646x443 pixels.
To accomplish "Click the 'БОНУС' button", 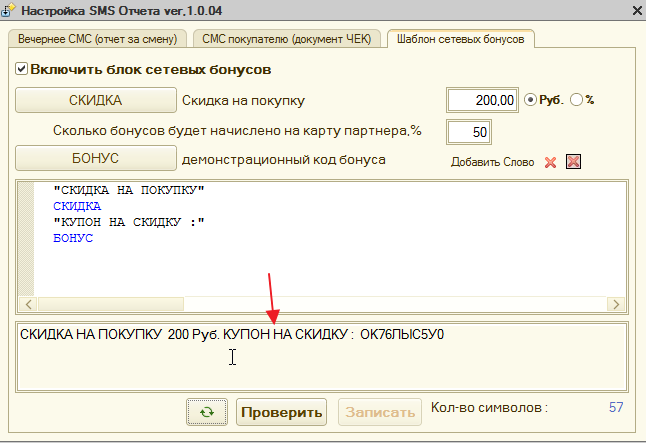I will (x=96, y=158).
